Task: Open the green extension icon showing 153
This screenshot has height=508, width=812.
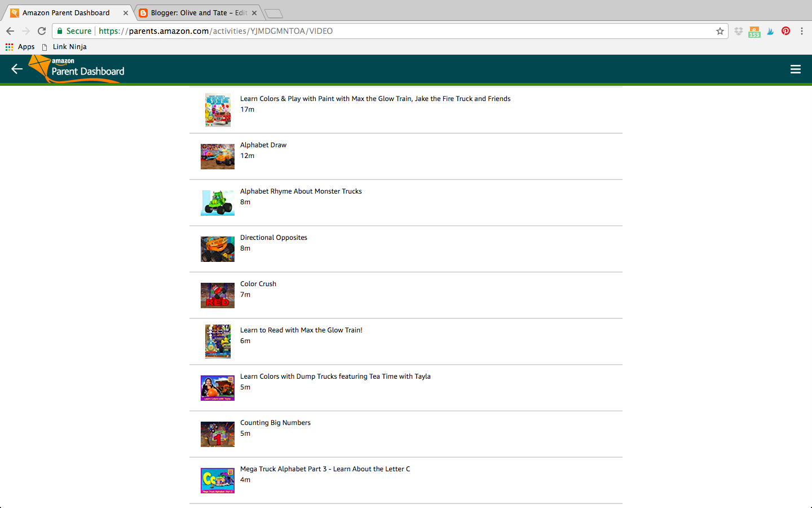Action: click(x=754, y=32)
